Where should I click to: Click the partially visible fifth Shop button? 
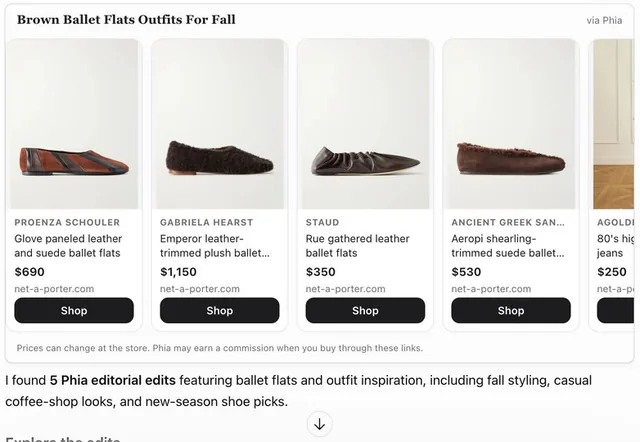click(x=616, y=311)
